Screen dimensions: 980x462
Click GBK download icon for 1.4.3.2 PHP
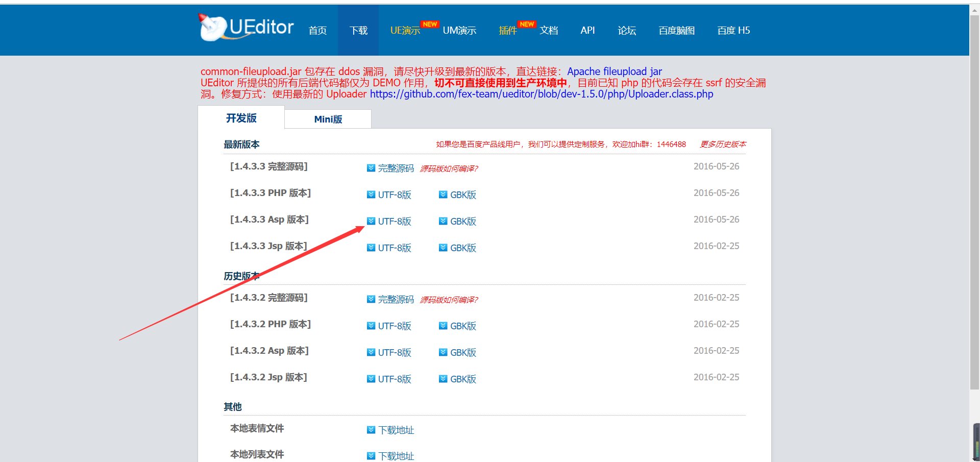[x=443, y=326]
